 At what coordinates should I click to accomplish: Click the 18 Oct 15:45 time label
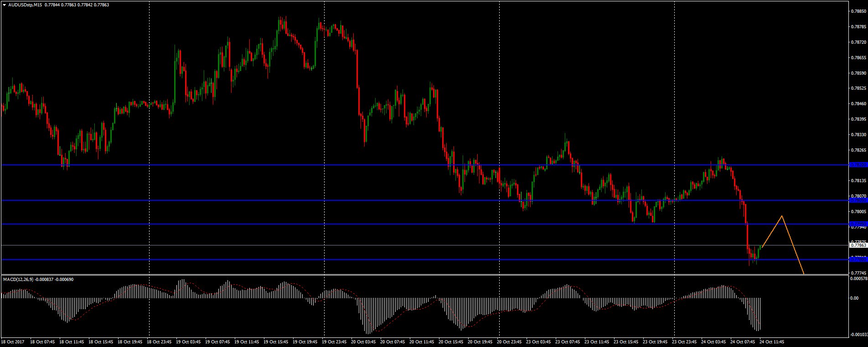100,342
